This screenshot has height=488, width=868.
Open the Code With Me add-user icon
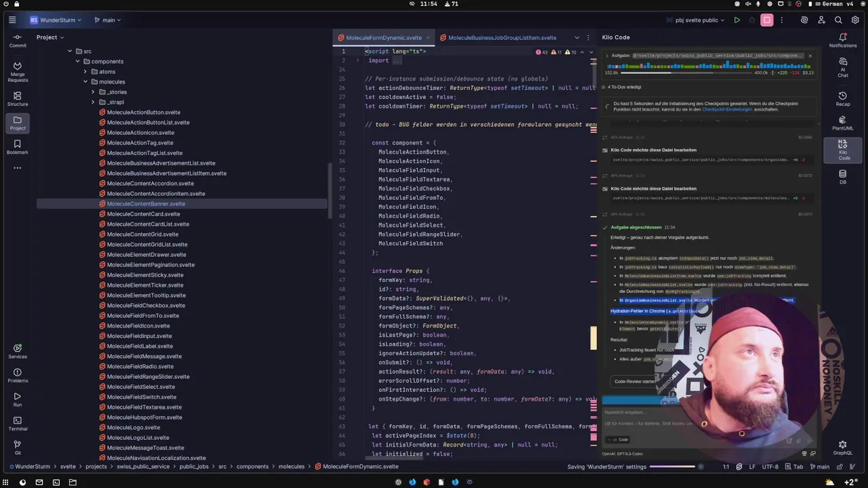click(x=821, y=20)
